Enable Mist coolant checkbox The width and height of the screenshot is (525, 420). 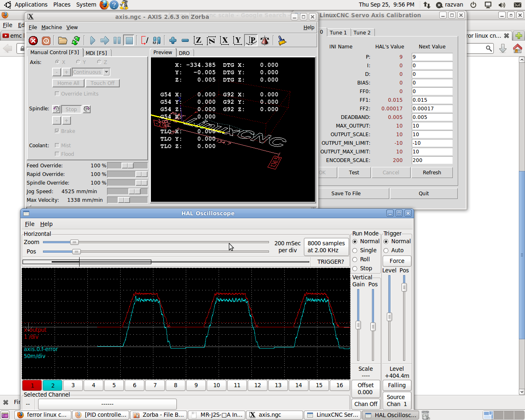coord(57,146)
